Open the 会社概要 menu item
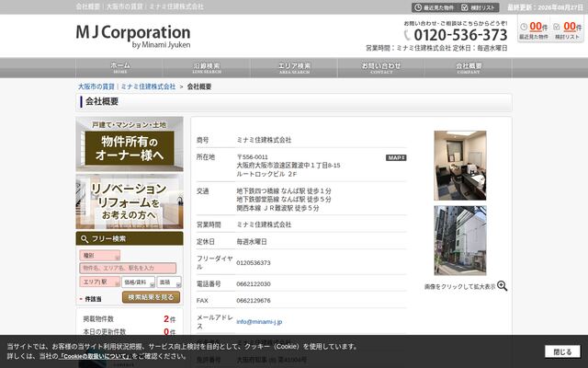The width and height of the screenshot is (588, 368). tap(469, 68)
